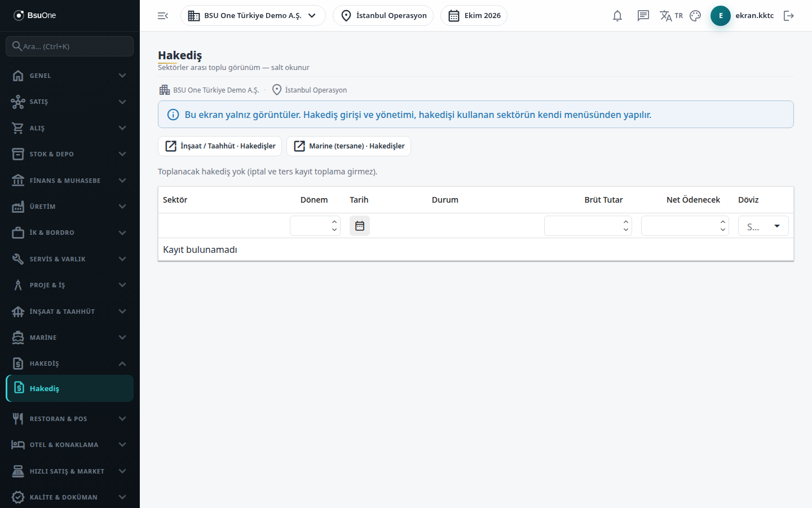
Task: Open the theme palette icon
Action: [695, 16]
